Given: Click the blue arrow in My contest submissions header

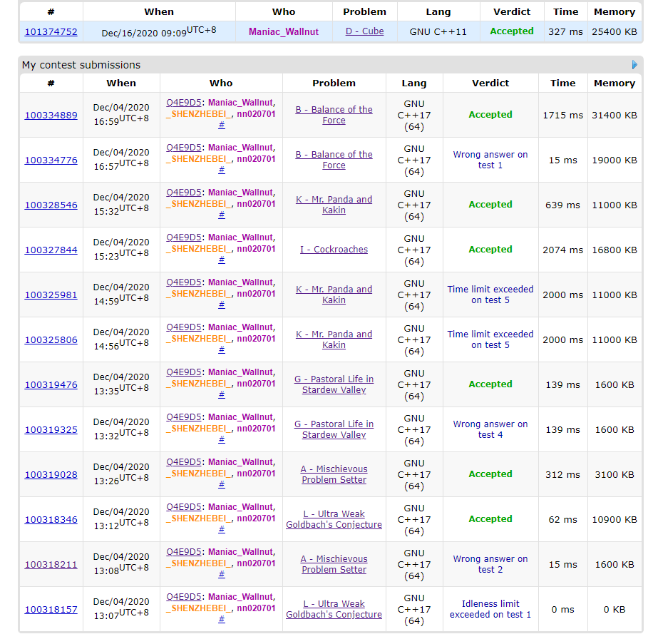Looking at the screenshot, I should tap(634, 65).
